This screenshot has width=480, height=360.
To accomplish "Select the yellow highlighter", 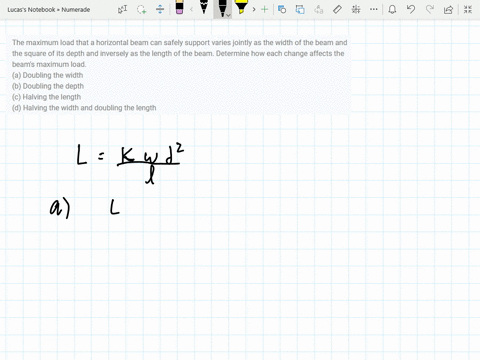I will [x=241, y=7].
